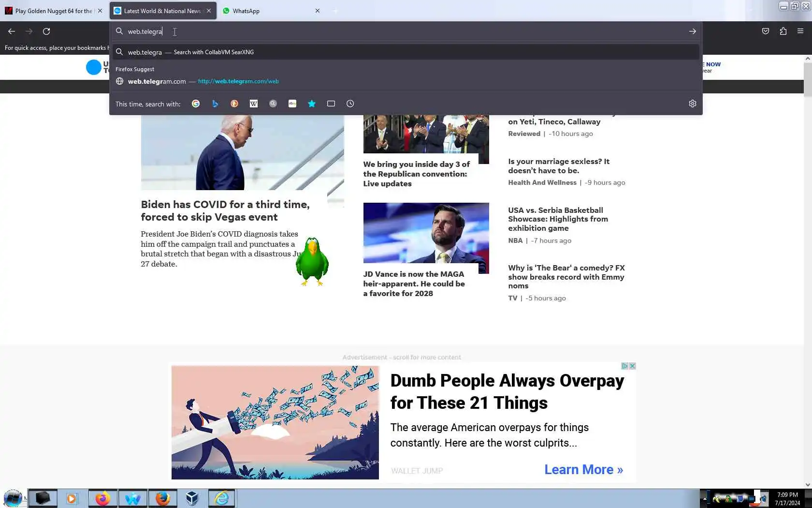The height and width of the screenshot is (508, 812).
Task: Open Windows Media Player from taskbar
Action: pyautogui.click(x=72, y=498)
